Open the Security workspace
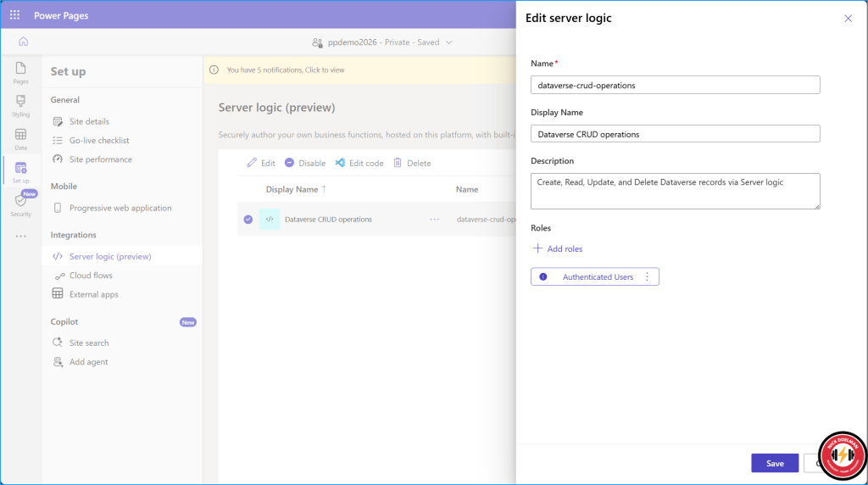The width and height of the screenshot is (868, 485). point(20,204)
